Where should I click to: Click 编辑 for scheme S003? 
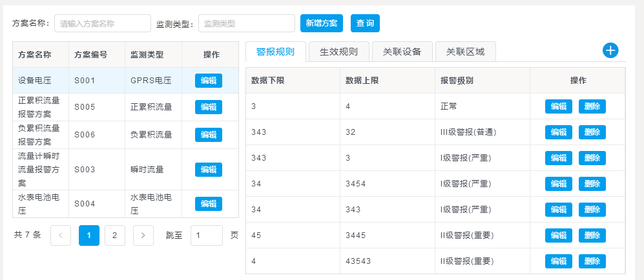[208, 170]
